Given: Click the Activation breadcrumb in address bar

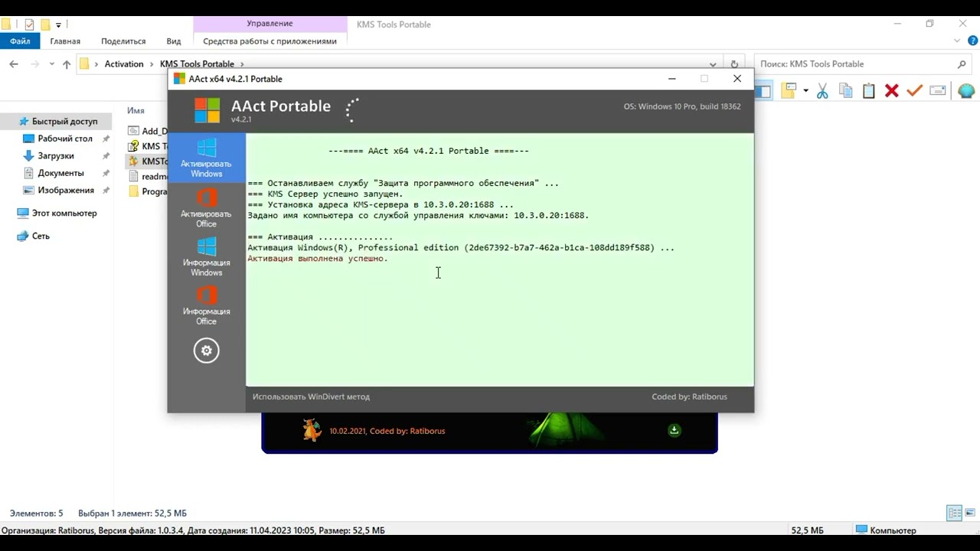Looking at the screenshot, I should coord(124,64).
